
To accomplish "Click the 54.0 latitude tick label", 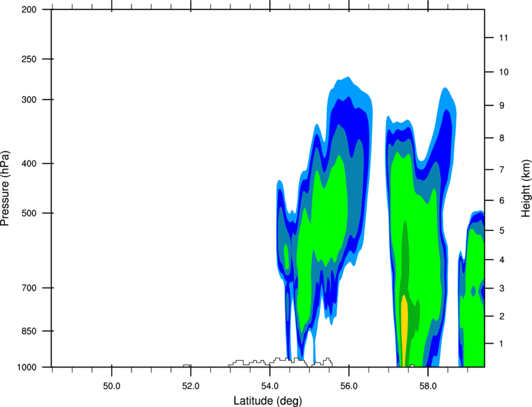I will pyautogui.click(x=270, y=386).
